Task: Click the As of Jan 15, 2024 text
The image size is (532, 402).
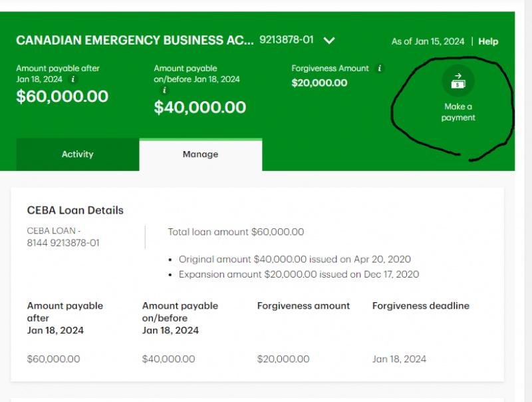Action: pyautogui.click(x=428, y=41)
